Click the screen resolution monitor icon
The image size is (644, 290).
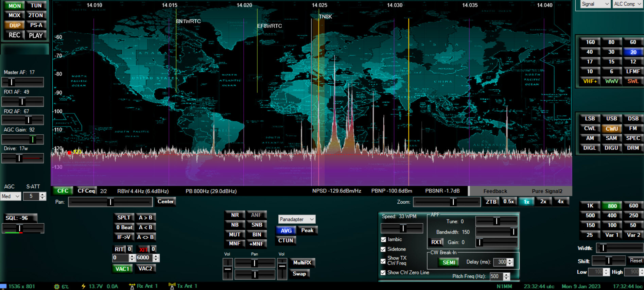3,286
